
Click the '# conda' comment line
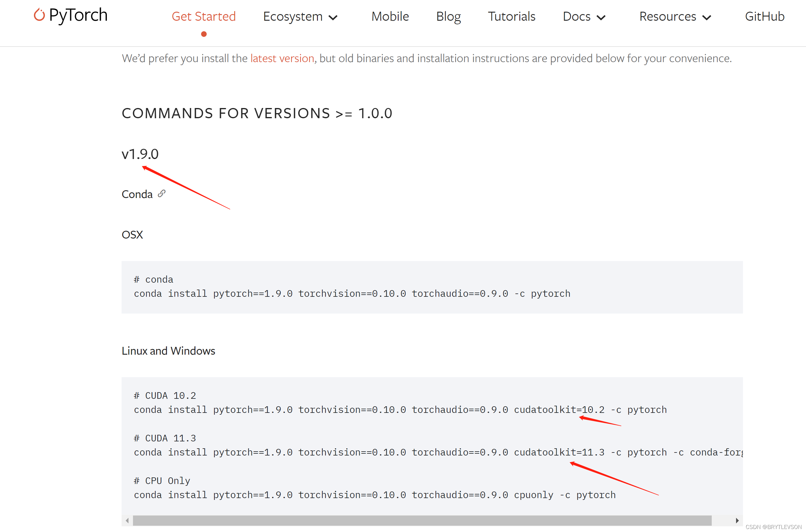[x=153, y=280]
